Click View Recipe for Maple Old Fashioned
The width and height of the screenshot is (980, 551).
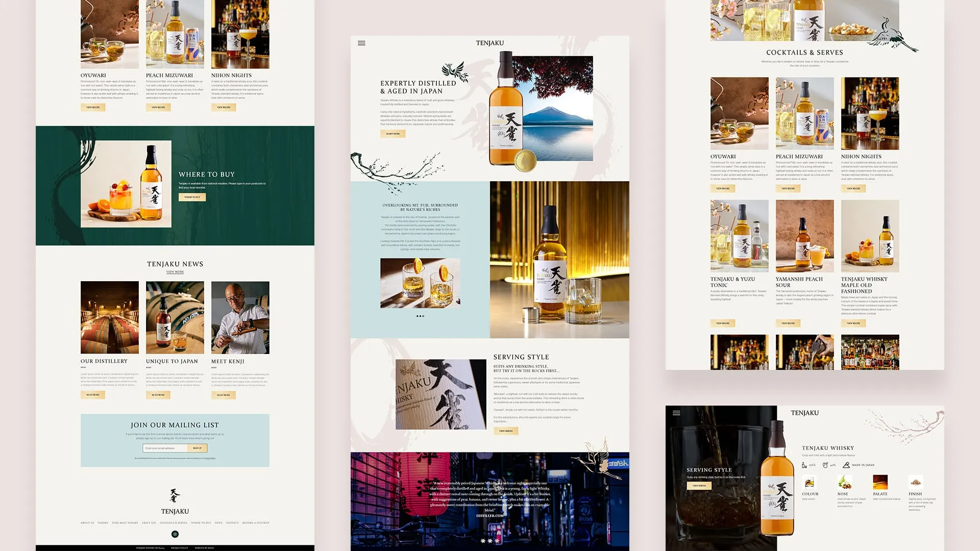point(853,323)
